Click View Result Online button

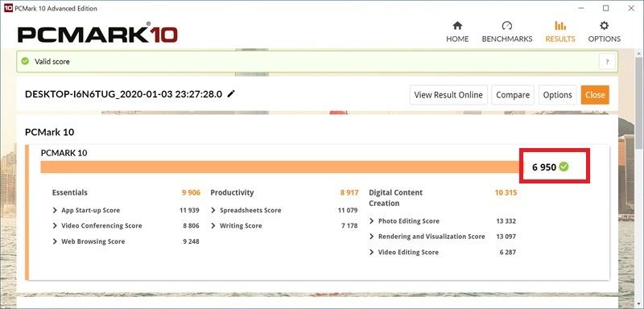click(x=448, y=95)
